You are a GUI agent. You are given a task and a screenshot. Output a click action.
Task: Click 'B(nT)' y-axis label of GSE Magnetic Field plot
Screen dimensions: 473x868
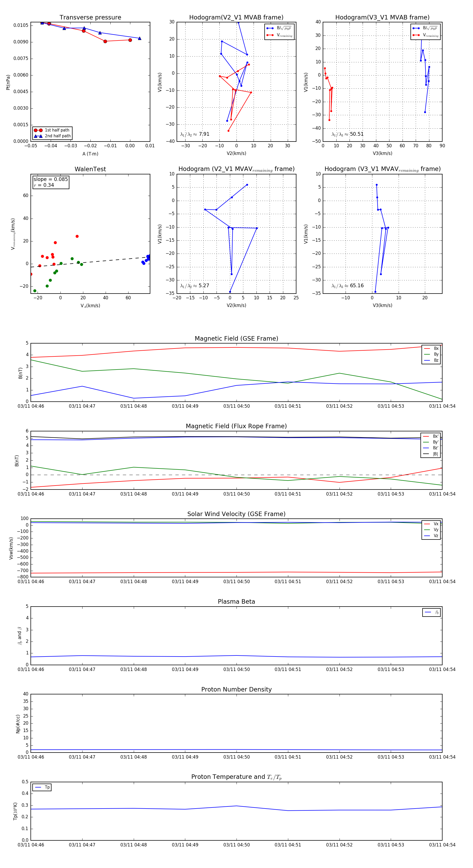[x=20, y=373]
